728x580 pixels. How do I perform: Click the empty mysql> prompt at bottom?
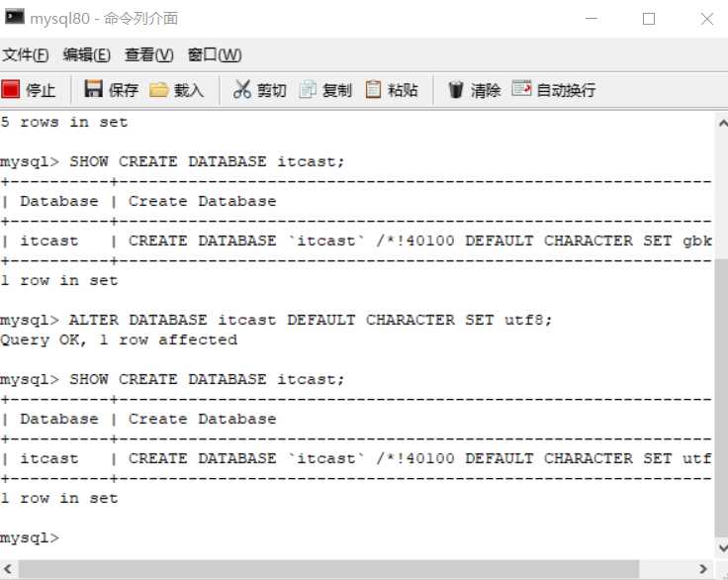pos(30,537)
